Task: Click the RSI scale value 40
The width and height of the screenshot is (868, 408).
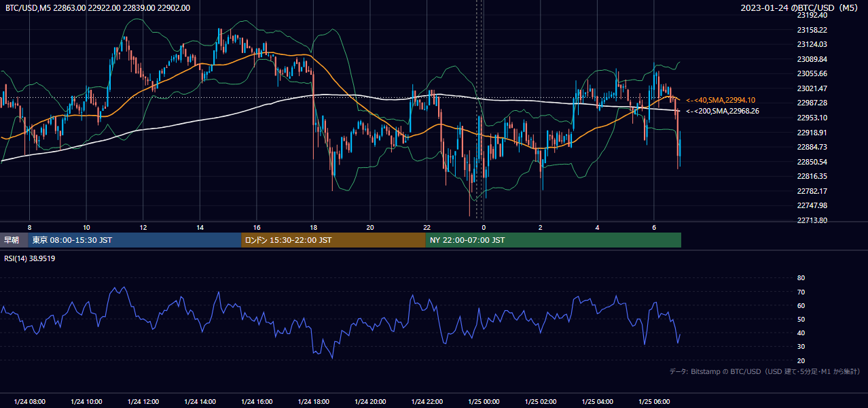Action: tap(801, 333)
